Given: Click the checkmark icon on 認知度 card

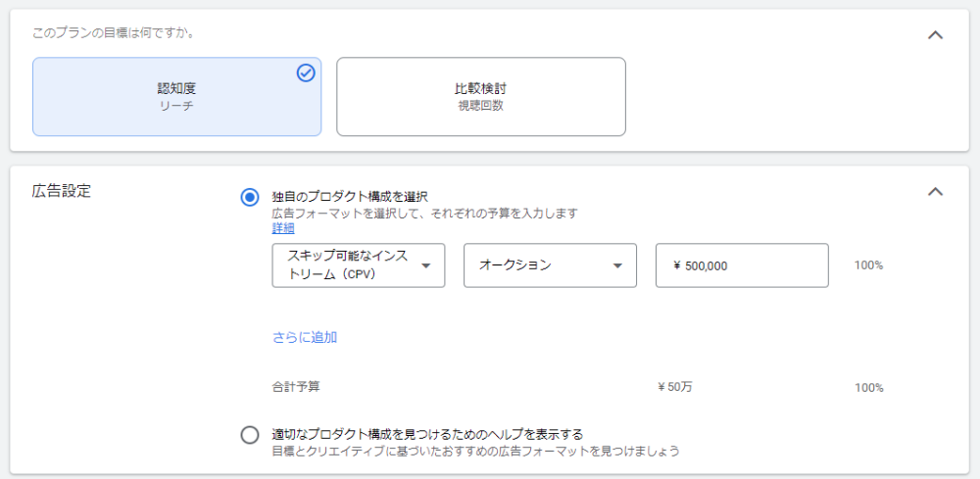Looking at the screenshot, I should click(x=306, y=73).
